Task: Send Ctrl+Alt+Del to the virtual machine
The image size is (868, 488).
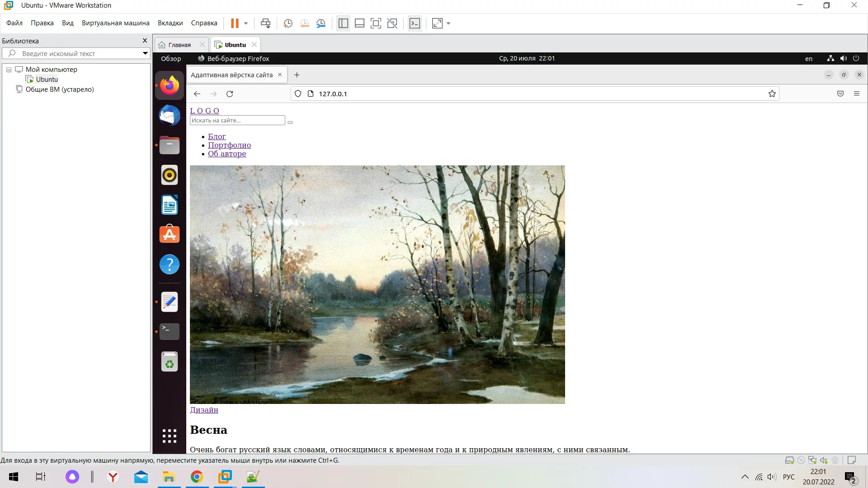Action: click(266, 23)
